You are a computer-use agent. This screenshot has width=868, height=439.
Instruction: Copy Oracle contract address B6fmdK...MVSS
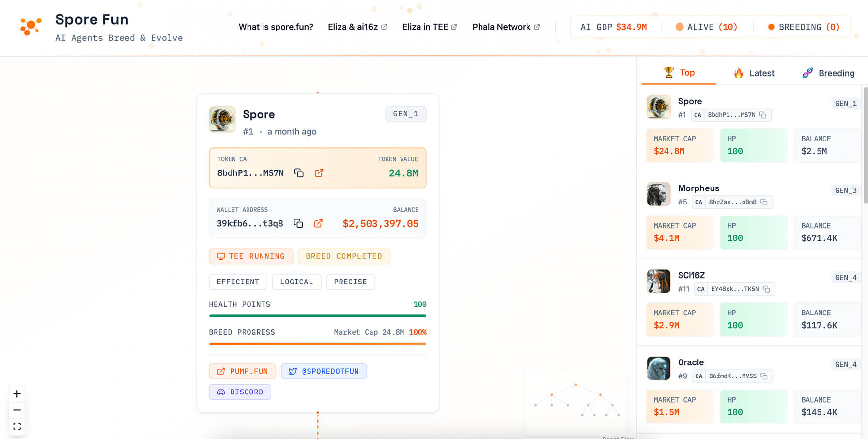click(764, 376)
